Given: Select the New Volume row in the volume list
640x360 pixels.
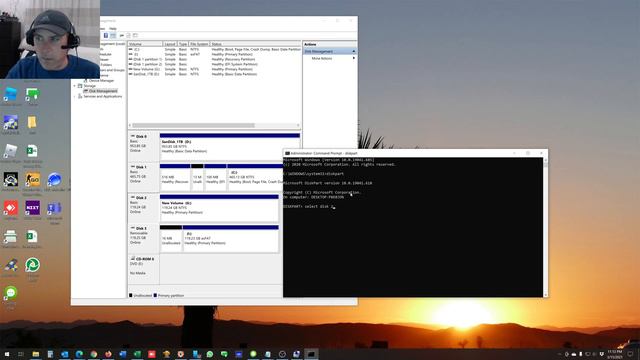Looking at the screenshot, I should tap(214, 69).
